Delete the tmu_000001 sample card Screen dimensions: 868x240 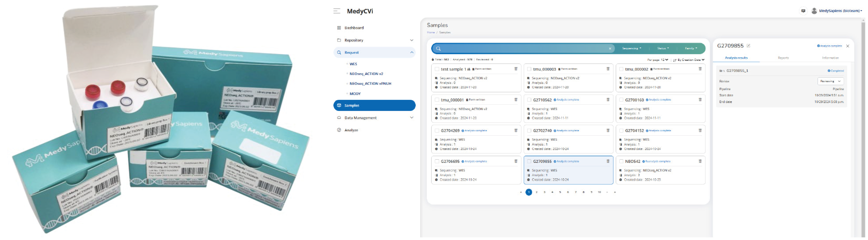pos(516,100)
